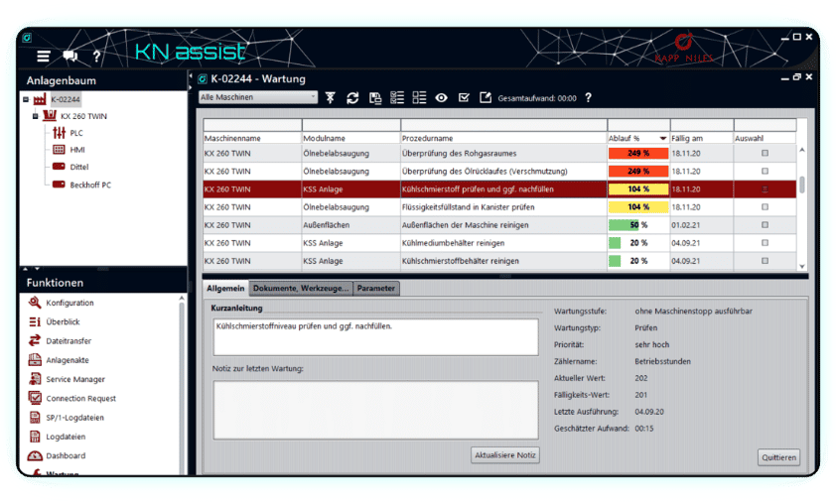Screen dimensions: 836x504
Task: Click the Prozedurname column header
Action: pyautogui.click(x=503, y=138)
